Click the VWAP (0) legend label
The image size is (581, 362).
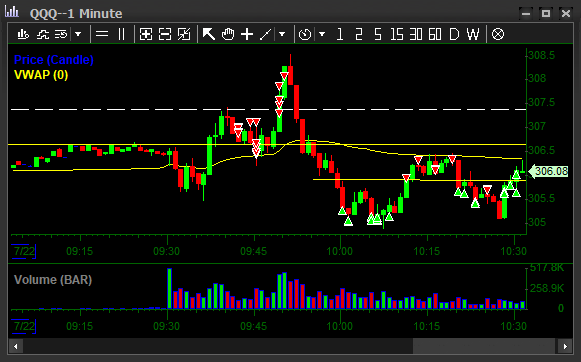tap(41, 75)
